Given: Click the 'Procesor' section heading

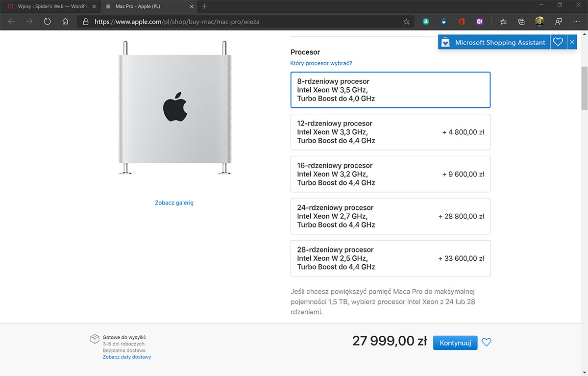Looking at the screenshot, I should coord(305,52).
